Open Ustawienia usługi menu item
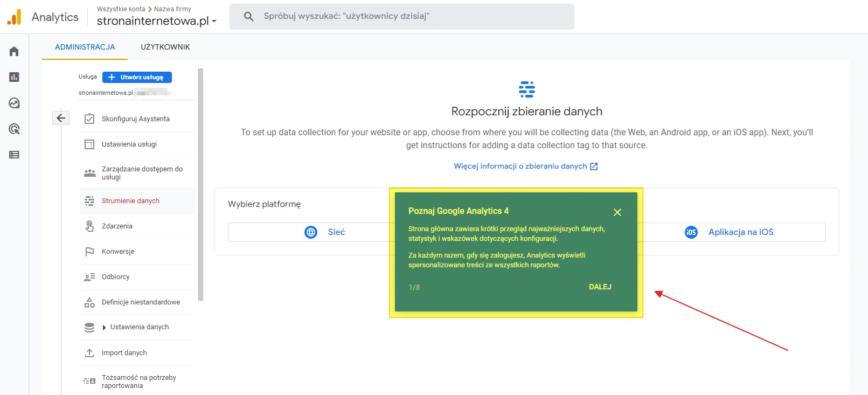Viewport: 868px width, 395px height. (137, 144)
